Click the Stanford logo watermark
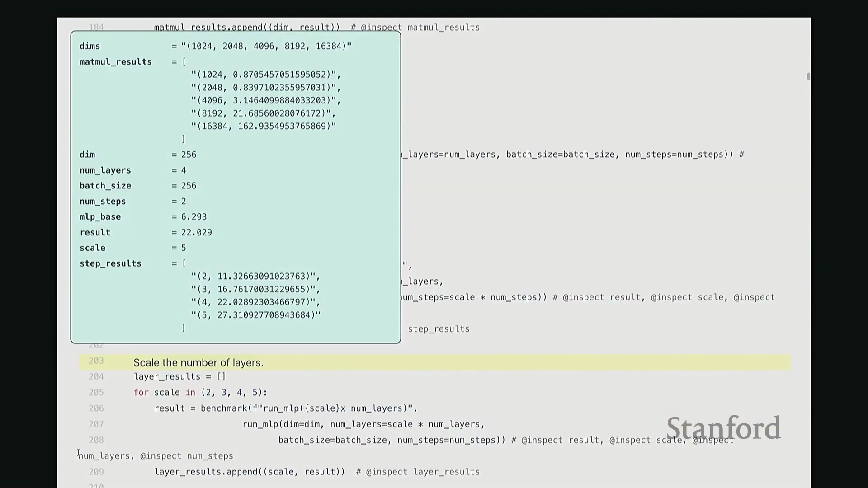 tap(723, 428)
